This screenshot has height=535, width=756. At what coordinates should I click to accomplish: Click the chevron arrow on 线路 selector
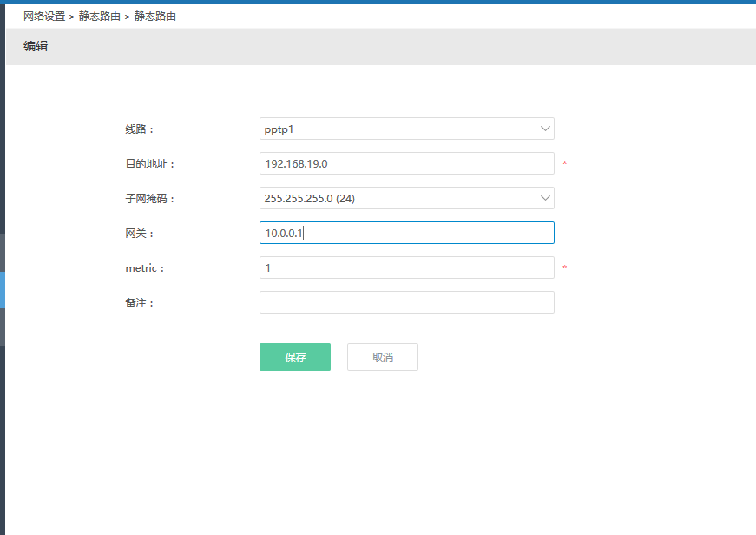[x=545, y=129]
